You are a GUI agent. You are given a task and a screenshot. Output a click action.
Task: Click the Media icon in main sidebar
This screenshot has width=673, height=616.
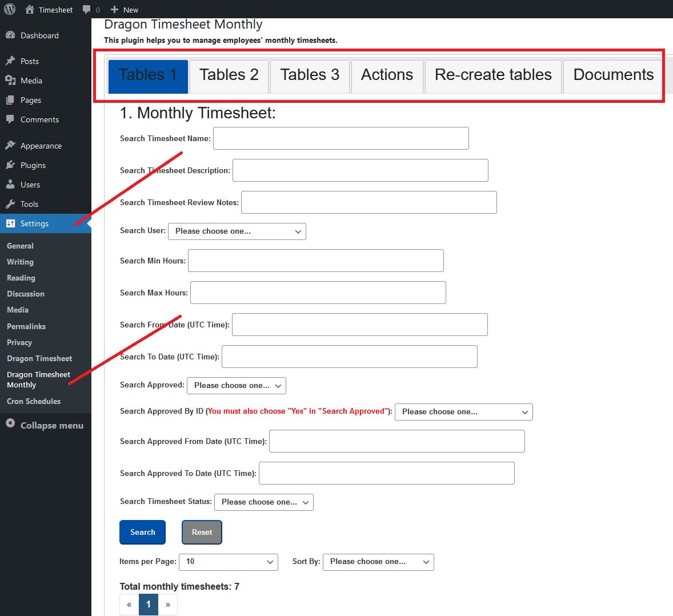click(10, 80)
